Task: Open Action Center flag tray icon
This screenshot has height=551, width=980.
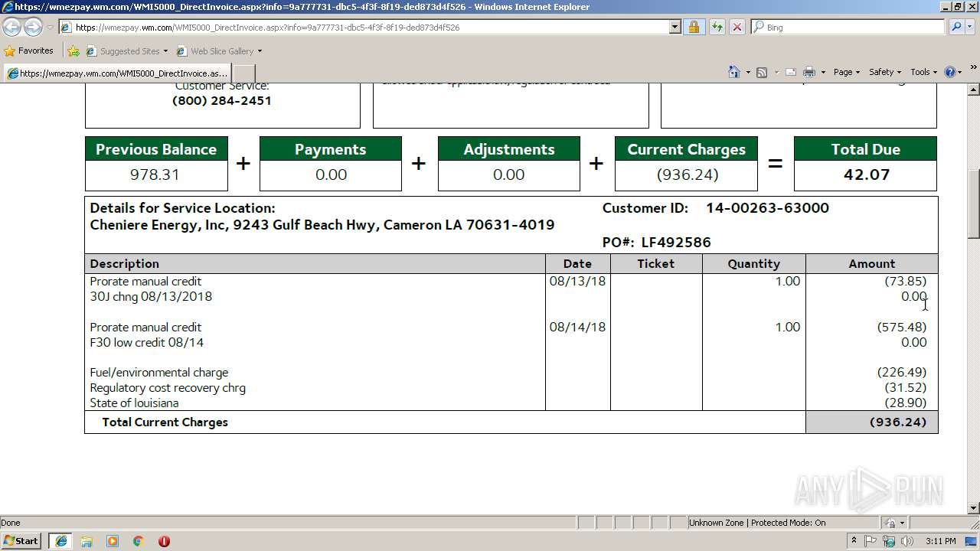Action: click(x=871, y=541)
